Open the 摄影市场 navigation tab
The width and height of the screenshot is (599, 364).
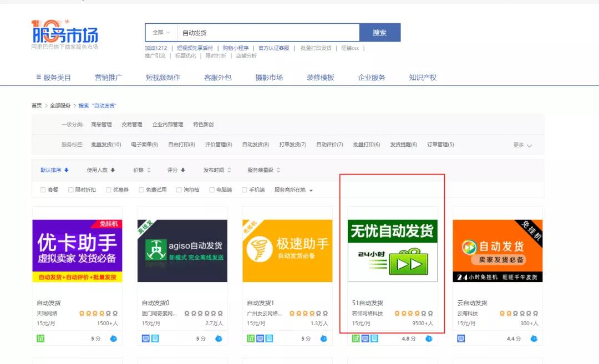[x=269, y=78]
